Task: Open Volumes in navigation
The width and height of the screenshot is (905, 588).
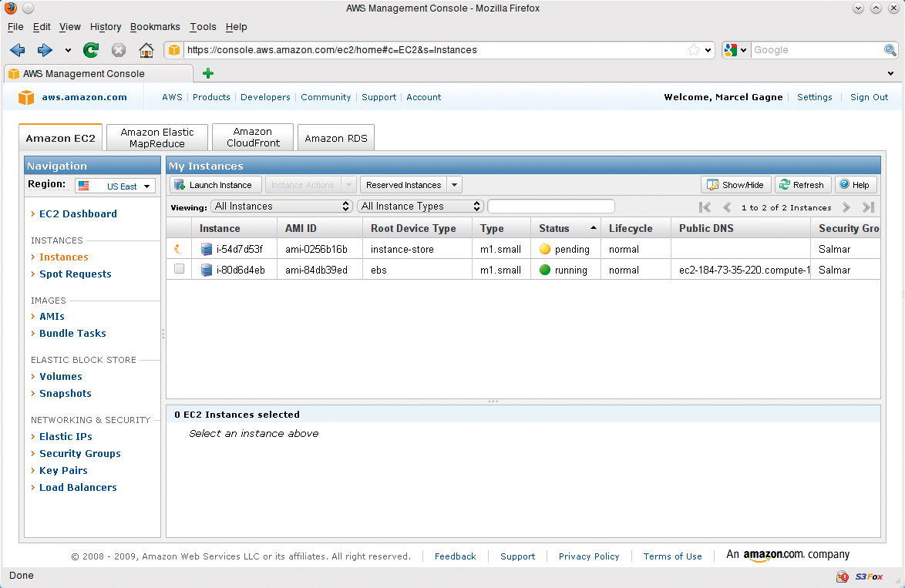Action: pos(61,376)
